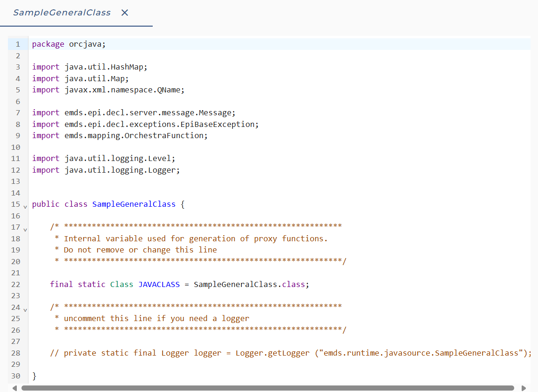
Task: Click the JAVACLASS identifier on line 22
Action: (159, 284)
